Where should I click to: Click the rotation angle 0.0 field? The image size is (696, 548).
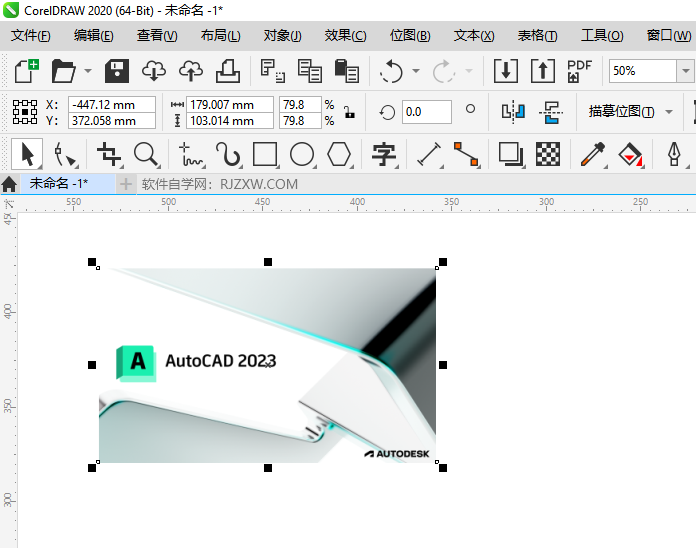click(x=427, y=112)
